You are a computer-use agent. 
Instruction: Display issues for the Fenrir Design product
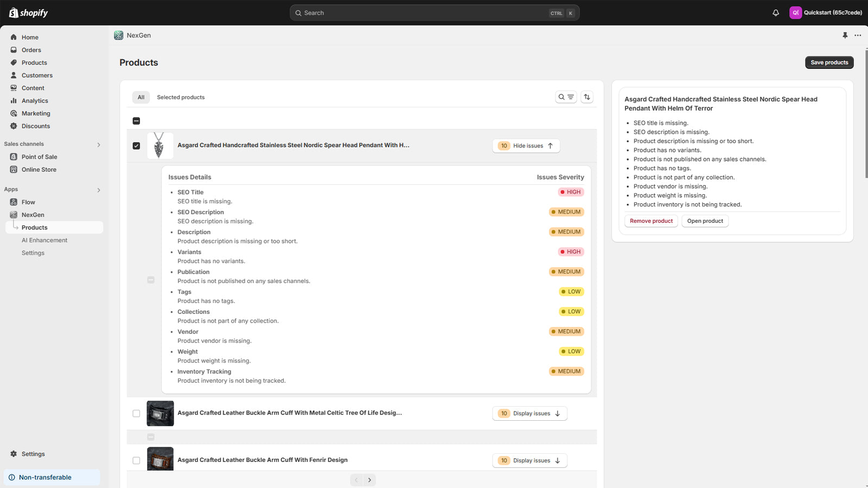pos(529,460)
